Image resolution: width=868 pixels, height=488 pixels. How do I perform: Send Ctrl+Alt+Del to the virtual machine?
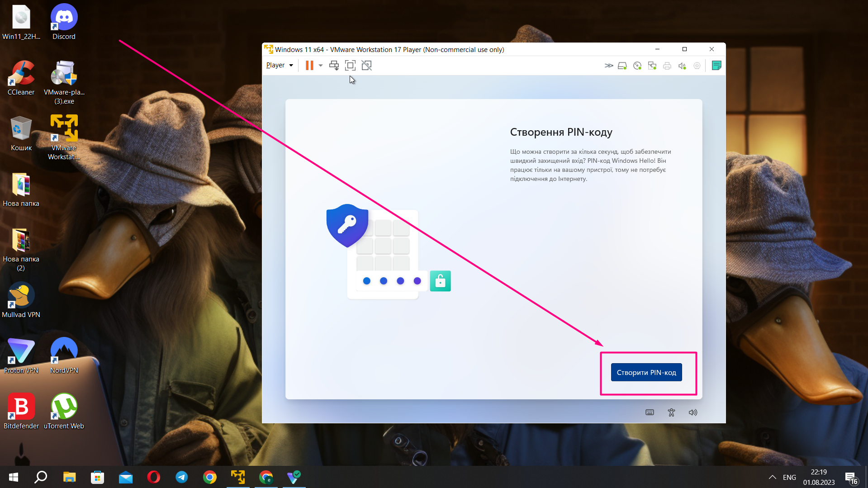pos(334,65)
